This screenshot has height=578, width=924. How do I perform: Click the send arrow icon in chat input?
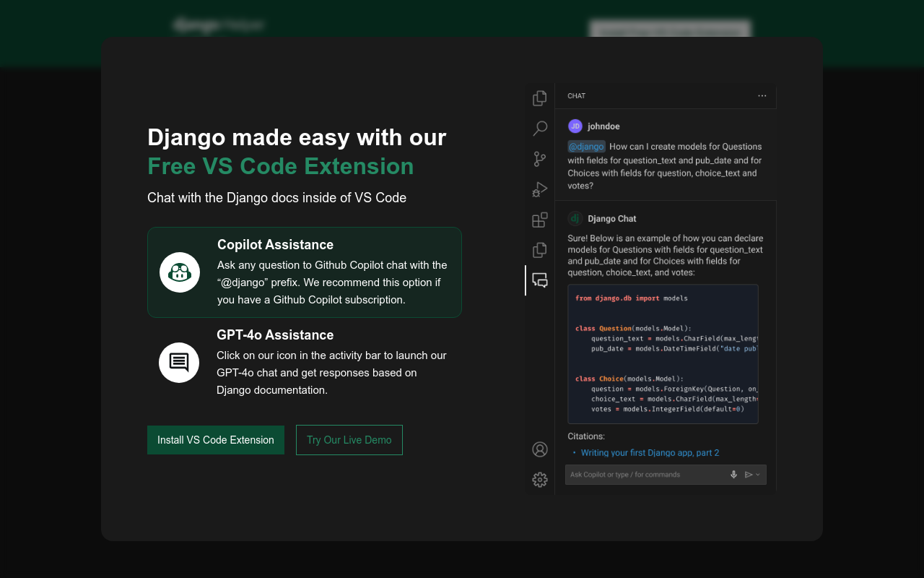point(749,475)
